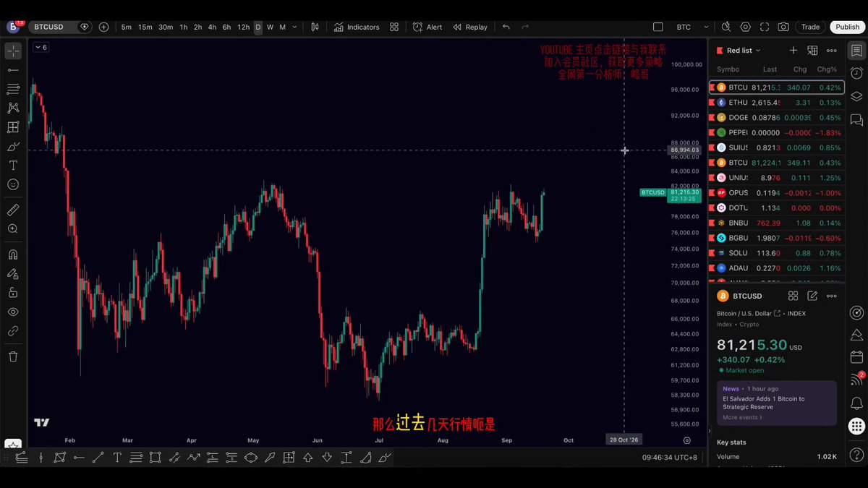This screenshot has height=488, width=868.
Task: Open the candlestick chart type menu
Action: click(x=315, y=27)
